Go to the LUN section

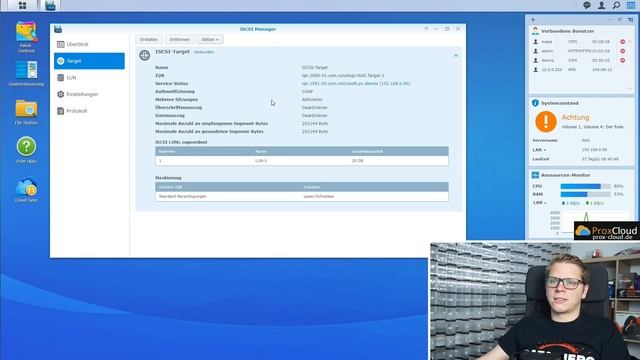[x=89, y=78]
